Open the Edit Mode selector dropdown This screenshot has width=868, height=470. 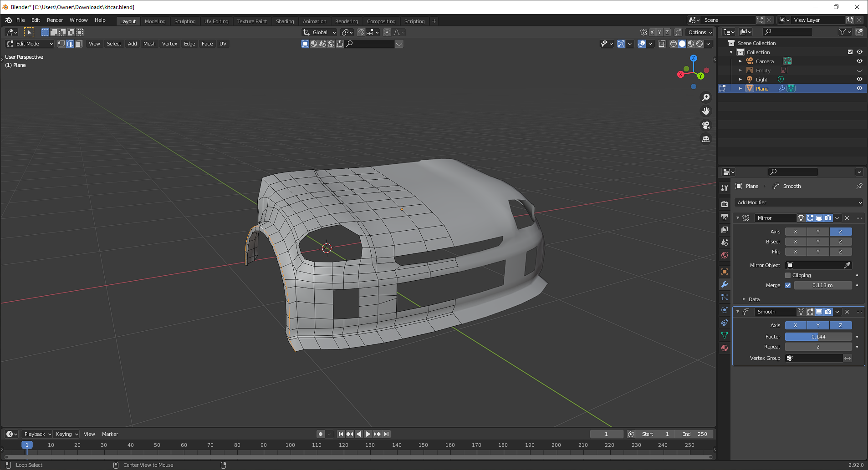point(30,44)
